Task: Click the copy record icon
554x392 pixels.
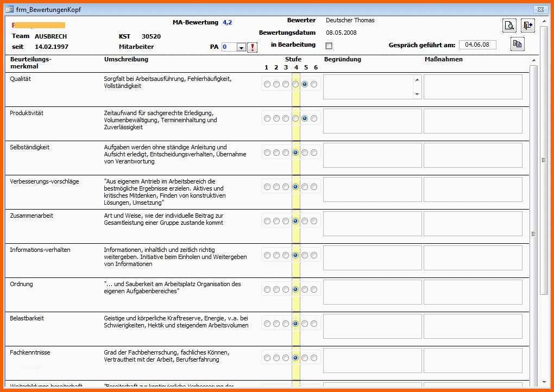Action: tap(518, 45)
